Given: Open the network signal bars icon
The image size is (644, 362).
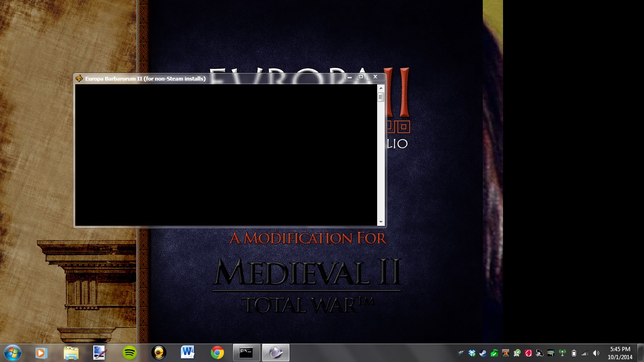Looking at the screenshot, I should pos(585,353).
